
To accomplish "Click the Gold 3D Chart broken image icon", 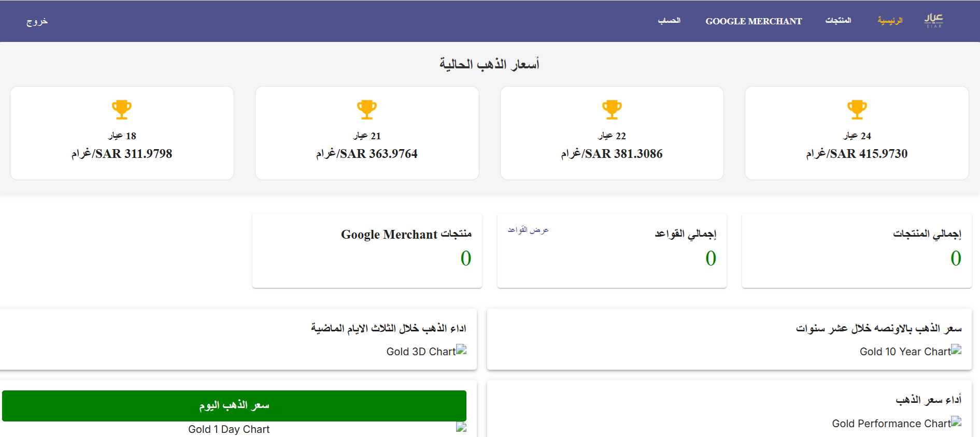I will pyautogui.click(x=461, y=350).
